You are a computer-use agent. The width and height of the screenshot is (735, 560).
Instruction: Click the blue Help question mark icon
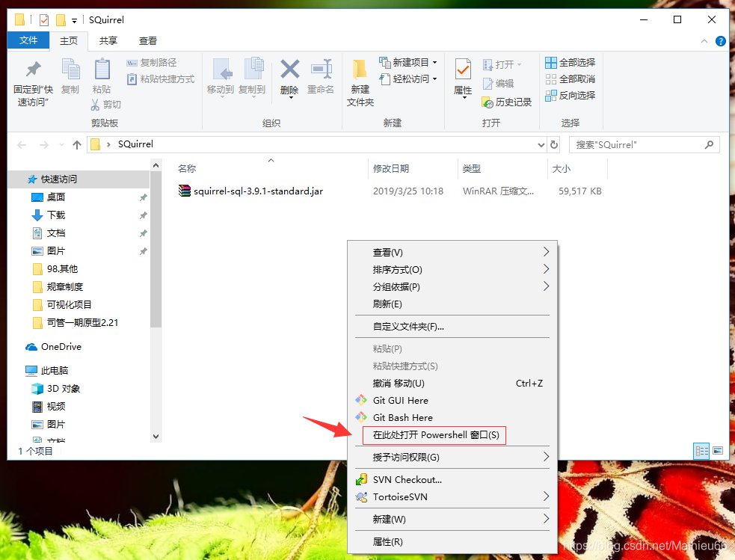tap(721, 41)
